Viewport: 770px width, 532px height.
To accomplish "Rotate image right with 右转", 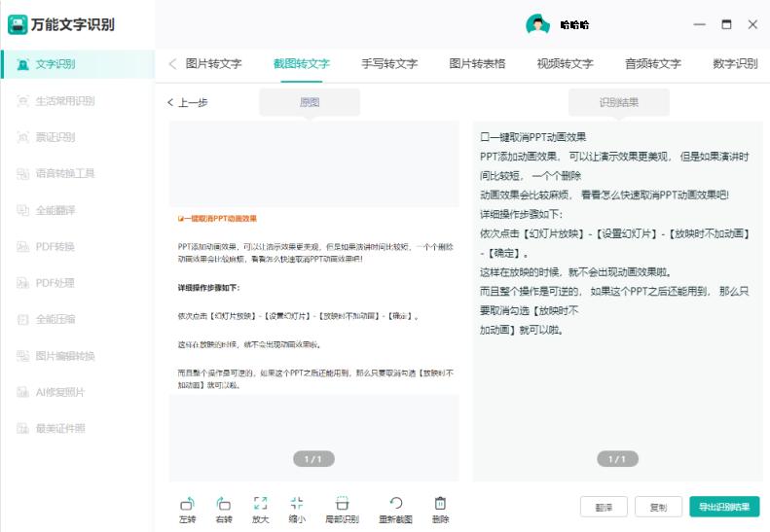I will tap(224, 510).
